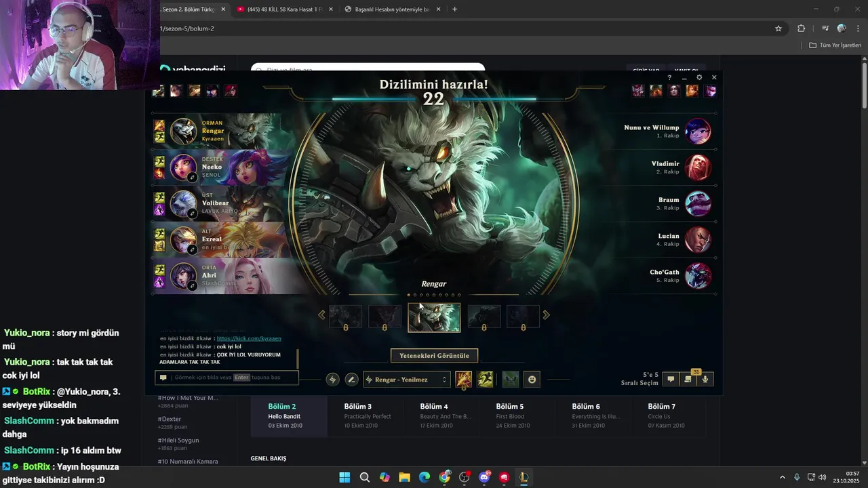Open File Explorer from the taskbar
This screenshot has height=488, width=868.
(x=404, y=477)
